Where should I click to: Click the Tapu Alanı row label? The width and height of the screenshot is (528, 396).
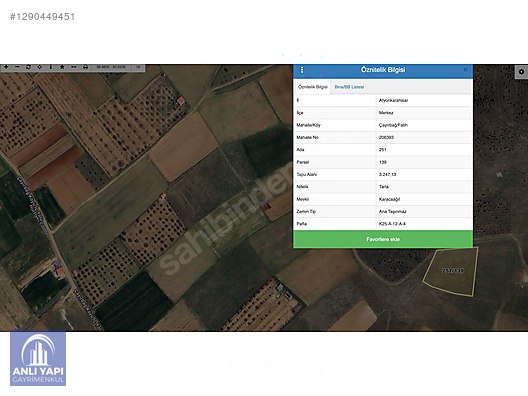click(x=306, y=174)
